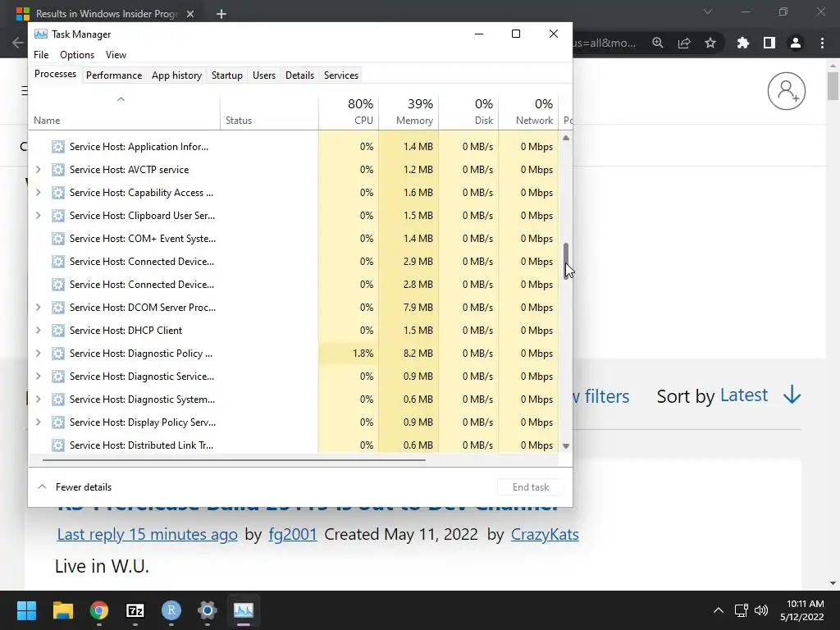Expand Service Host: Diagnostic Service row

[x=38, y=377]
